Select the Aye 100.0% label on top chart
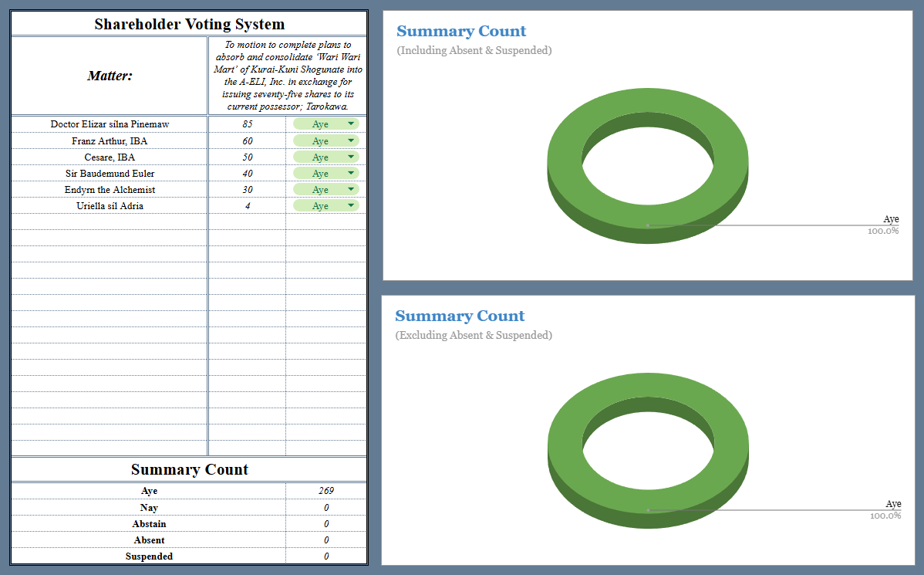 pyautogui.click(x=883, y=225)
